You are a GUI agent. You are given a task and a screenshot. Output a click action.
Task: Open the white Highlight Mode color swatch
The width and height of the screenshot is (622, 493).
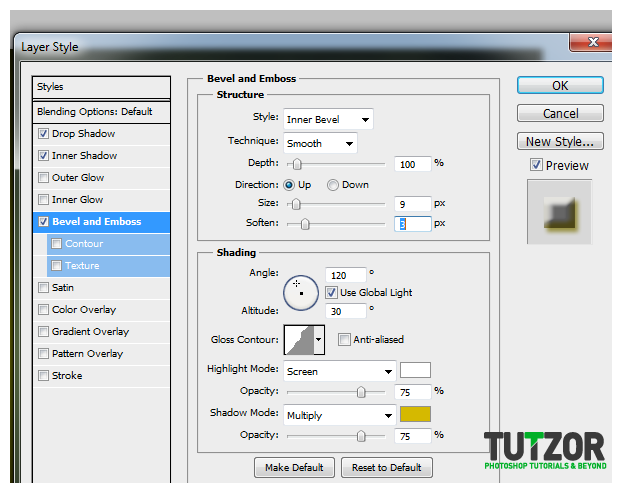[x=415, y=370]
